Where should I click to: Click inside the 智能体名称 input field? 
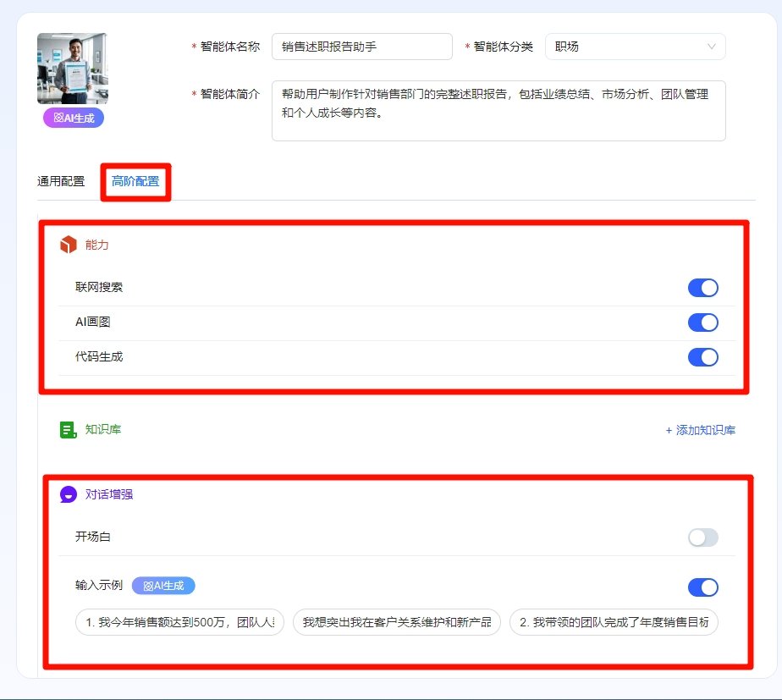coord(361,47)
